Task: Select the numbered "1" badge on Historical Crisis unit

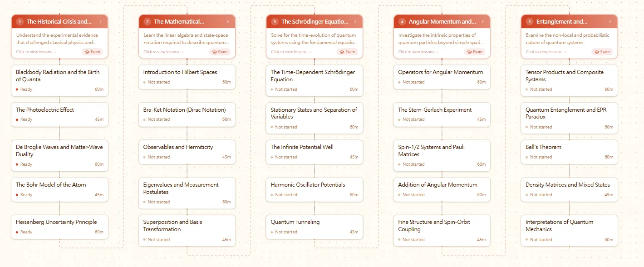Action: coord(19,21)
